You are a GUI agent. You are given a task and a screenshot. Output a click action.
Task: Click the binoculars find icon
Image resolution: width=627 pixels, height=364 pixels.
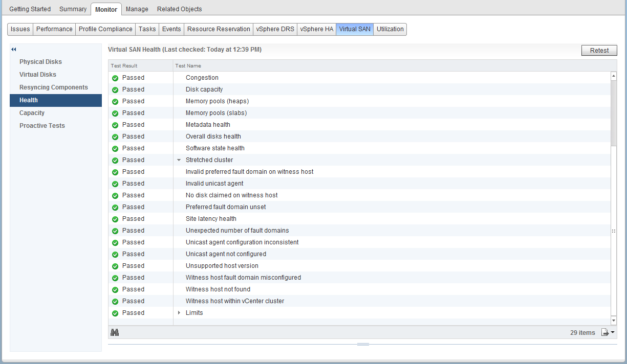[115, 332]
